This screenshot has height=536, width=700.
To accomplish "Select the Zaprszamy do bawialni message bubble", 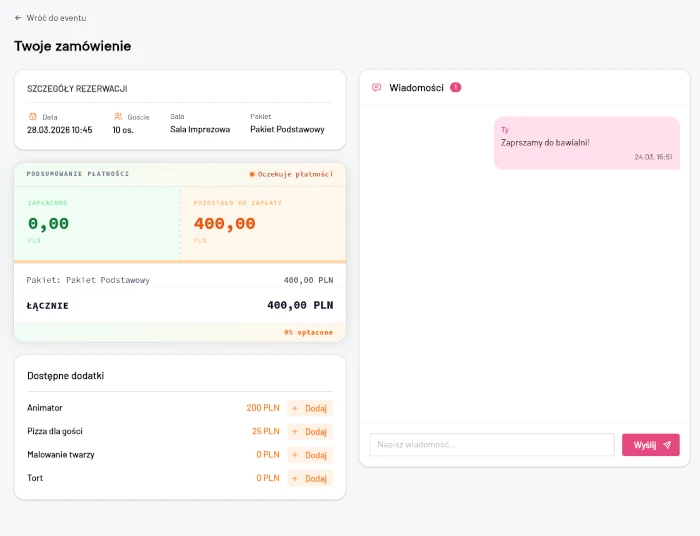I will click(586, 142).
